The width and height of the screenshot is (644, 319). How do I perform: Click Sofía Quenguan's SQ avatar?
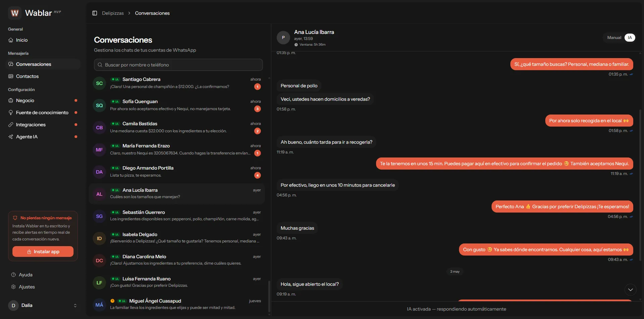tap(99, 105)
